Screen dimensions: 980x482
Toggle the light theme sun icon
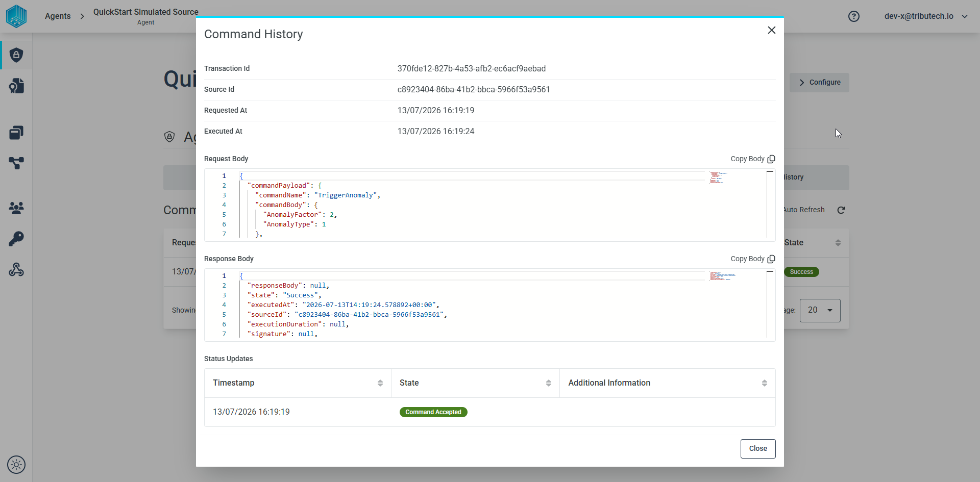(16, 465)
